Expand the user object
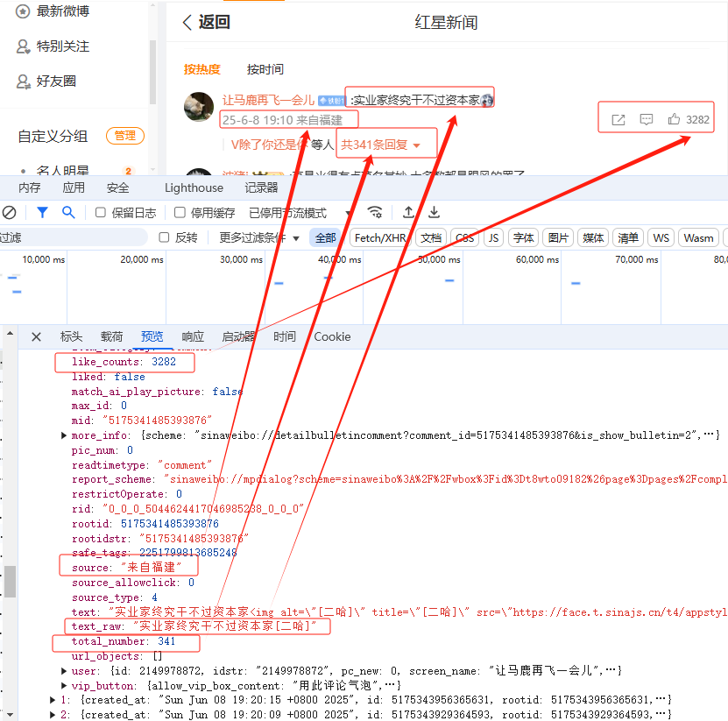This screenshot has height=721, width=728. (64, 671)
